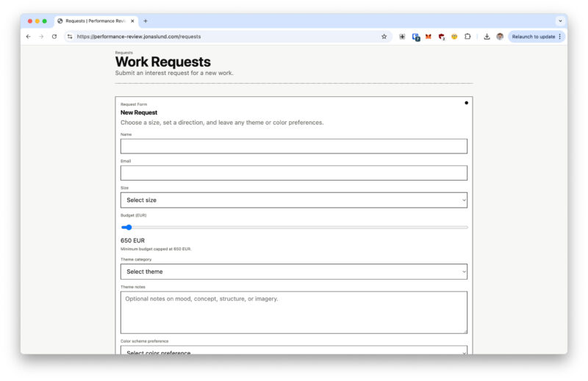
Task: Open the Chrome profile avatar
Action: pyautogui.click(x=500, y=37)
